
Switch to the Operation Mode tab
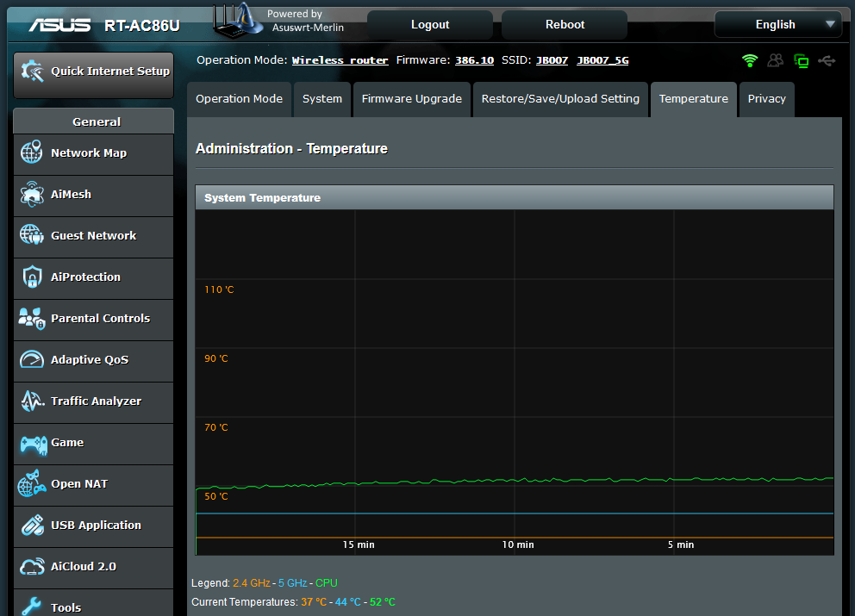(x=239, y=99)
